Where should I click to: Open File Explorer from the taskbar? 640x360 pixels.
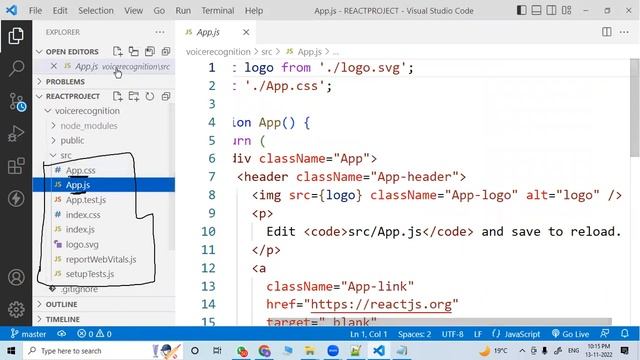310,351
